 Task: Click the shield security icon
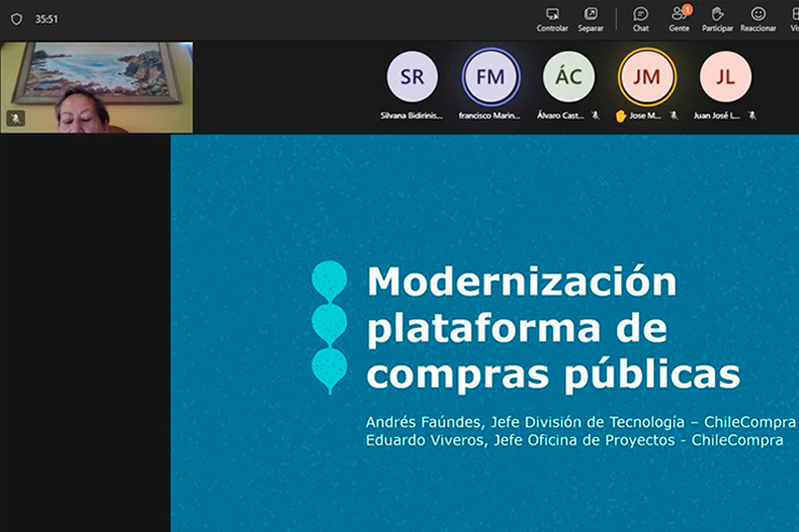click(16, 19)
